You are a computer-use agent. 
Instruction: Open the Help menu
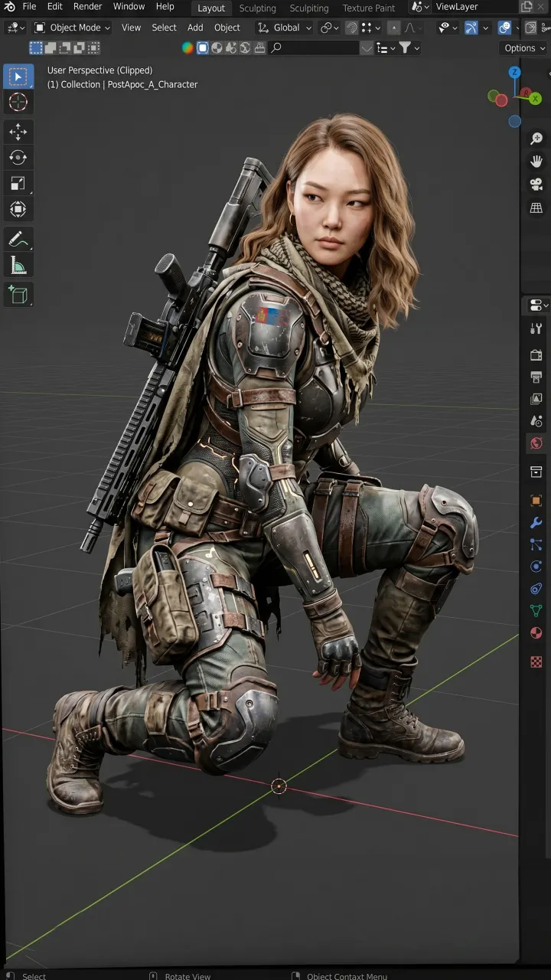[x=165, y=6]
